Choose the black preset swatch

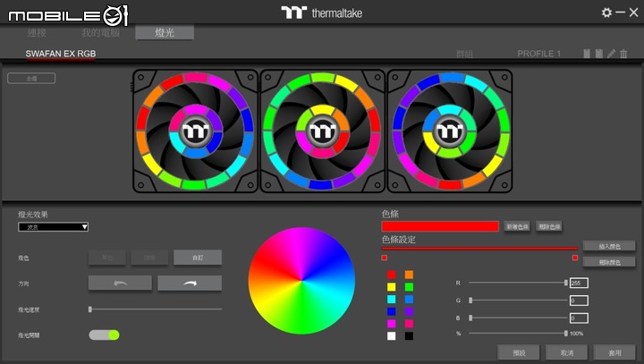pos(409,336)
